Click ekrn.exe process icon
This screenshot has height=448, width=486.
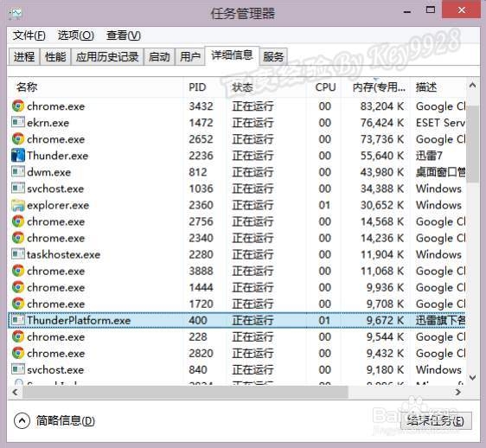click(x=18, y=122)
